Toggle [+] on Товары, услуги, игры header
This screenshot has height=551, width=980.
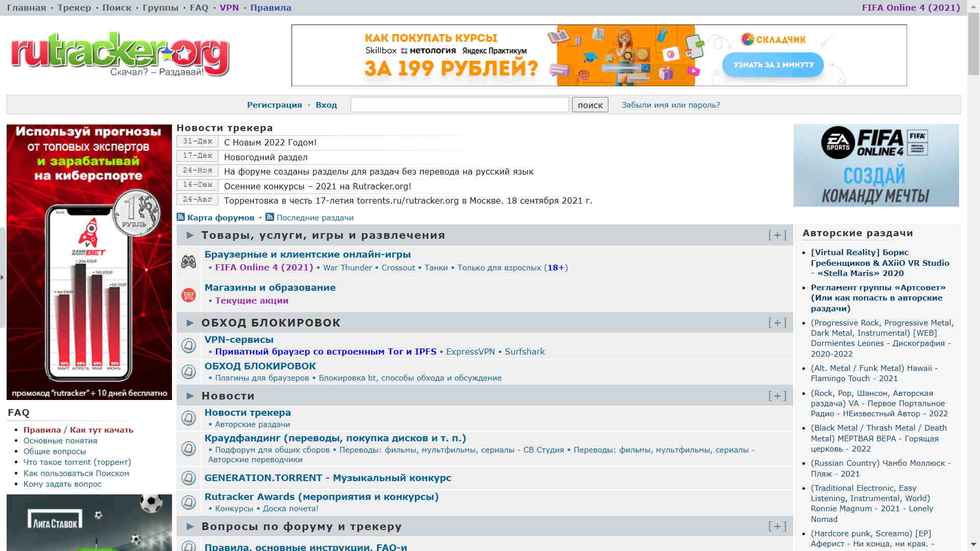[x=777, y=235]
